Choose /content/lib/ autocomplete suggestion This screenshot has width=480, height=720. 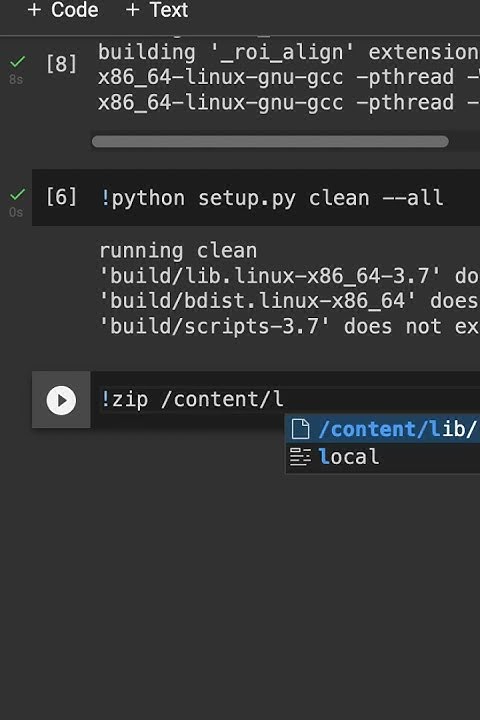click(383, 429)
